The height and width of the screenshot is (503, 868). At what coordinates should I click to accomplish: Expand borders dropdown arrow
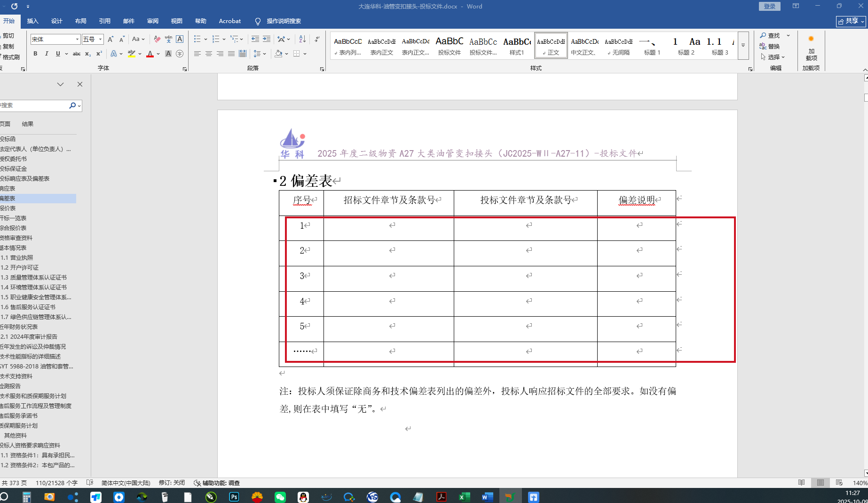tap(305, 54)
